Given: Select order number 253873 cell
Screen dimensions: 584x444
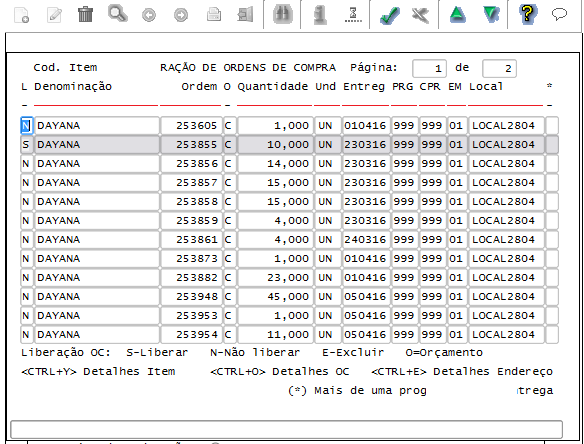Looking at the screenshot, I should tap(191, 259).
